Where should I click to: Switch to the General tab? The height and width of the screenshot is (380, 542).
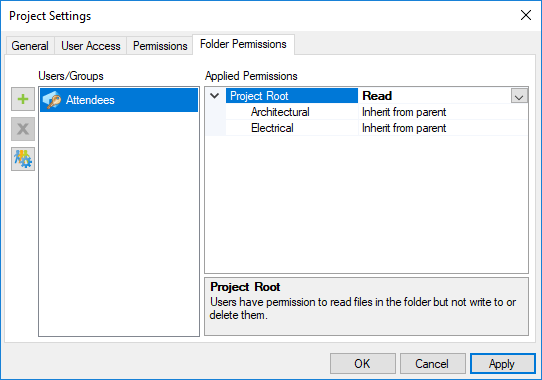point(30,46)
